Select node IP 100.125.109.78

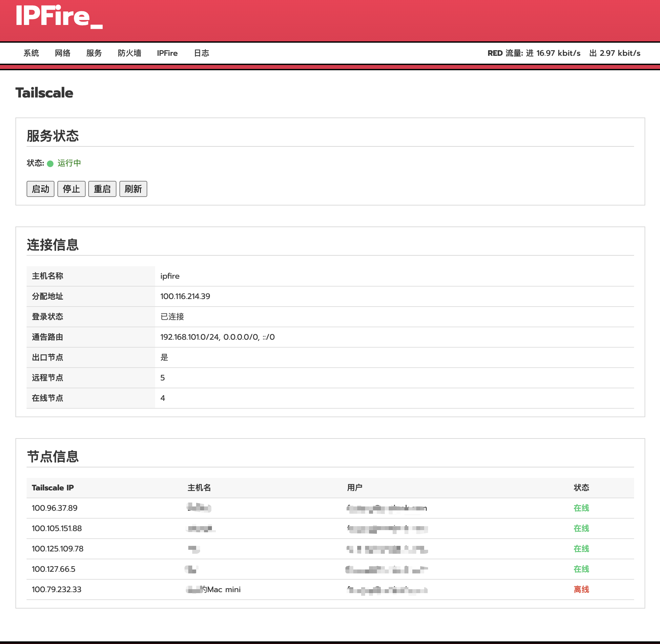(58, 548)
